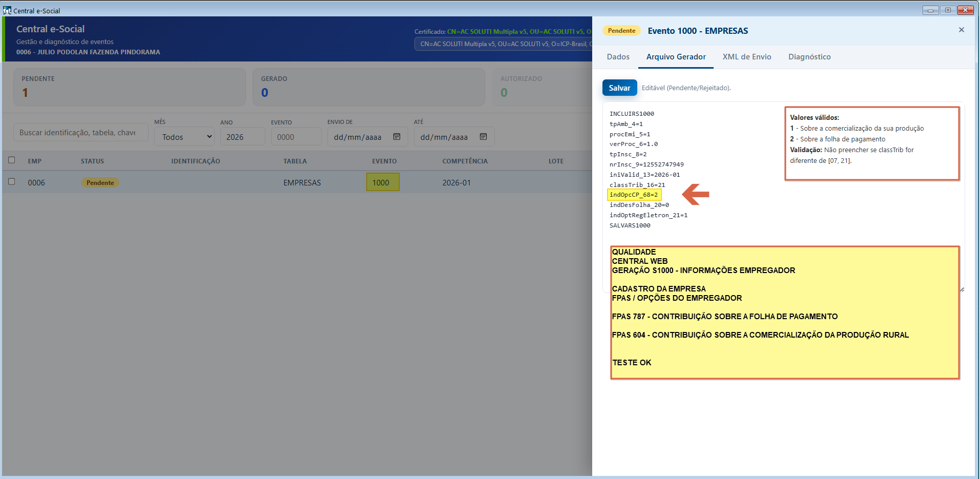Place cursor on classTrib_16=21 line
The width and height of the screenshot is (980, 479).
pyautogui.click(x=637, y=185)
